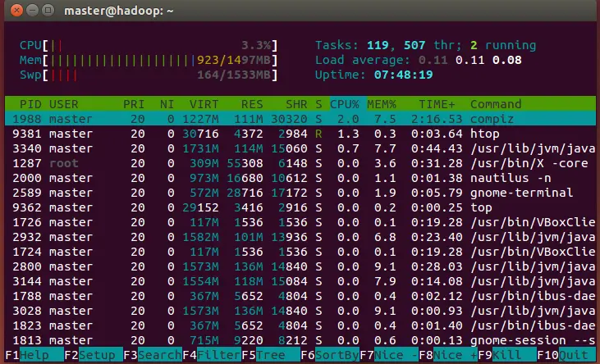Sort by the VIRT column header
This screenshot has height=364, width=600.
pos(204,104)
